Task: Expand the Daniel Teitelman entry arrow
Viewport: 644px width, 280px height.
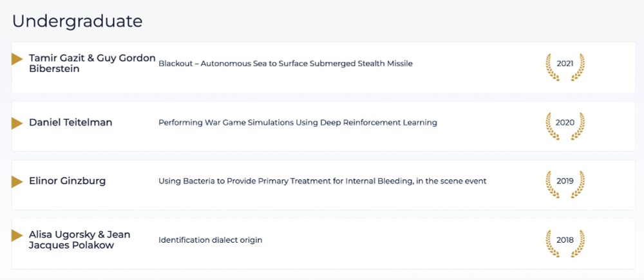Action: point(17,123)
